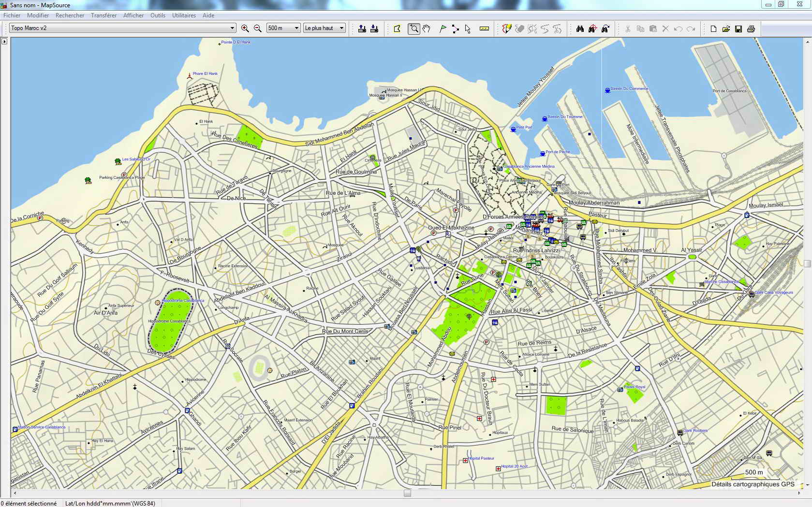Screen dimensions: 812x507
Task: Click the Print icon
Action: (751, 29)
